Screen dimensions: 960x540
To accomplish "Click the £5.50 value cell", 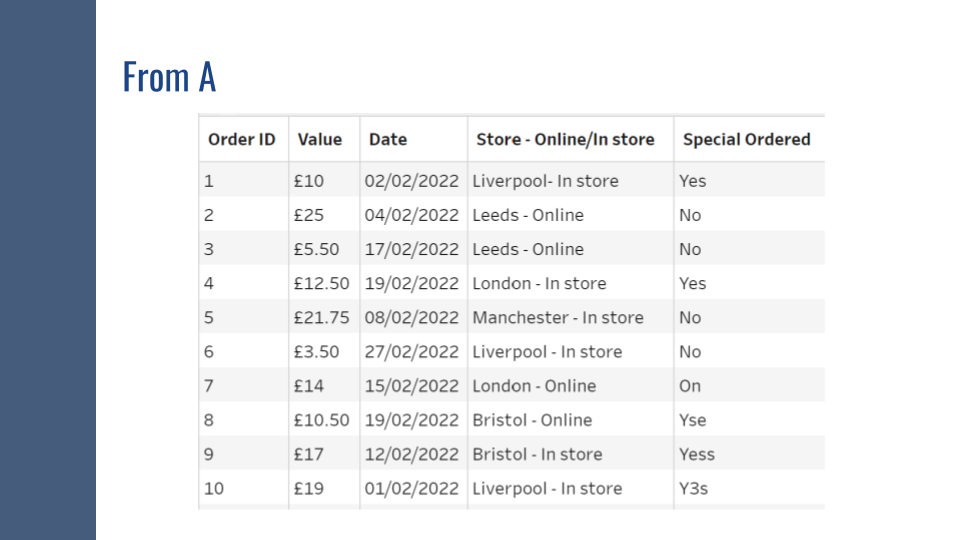I will pyautogui.click(x=316, y=249).
